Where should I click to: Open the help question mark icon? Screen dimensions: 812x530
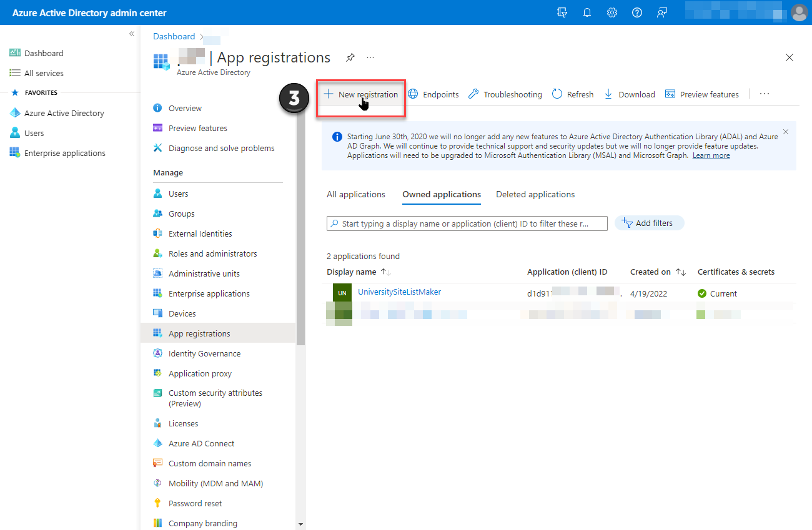click(637, 12)
